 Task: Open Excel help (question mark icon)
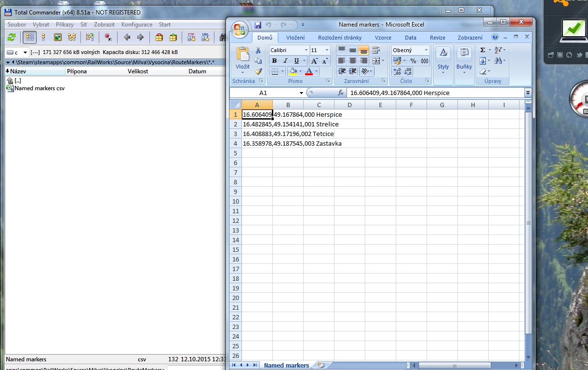click(x=495, y=37)
